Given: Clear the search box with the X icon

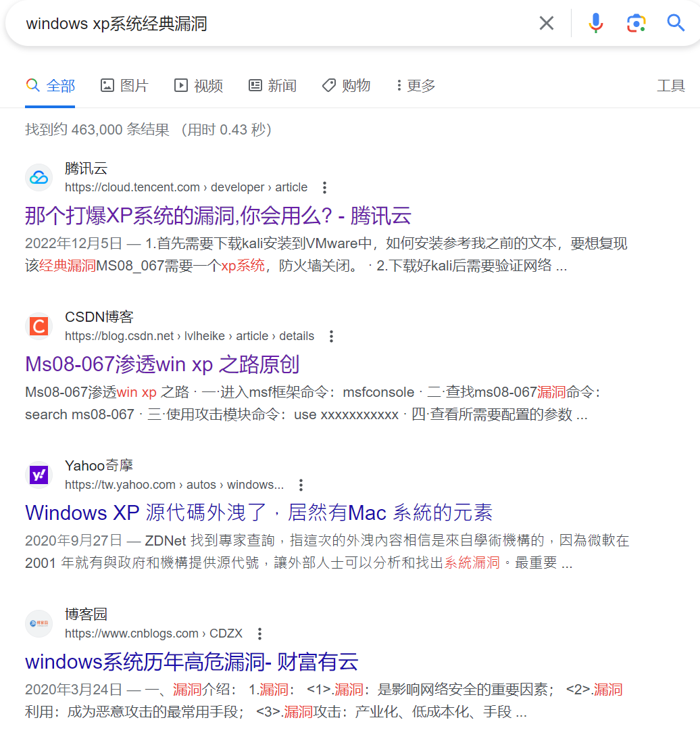Looking at the screenshot, I should pos(547,23).
